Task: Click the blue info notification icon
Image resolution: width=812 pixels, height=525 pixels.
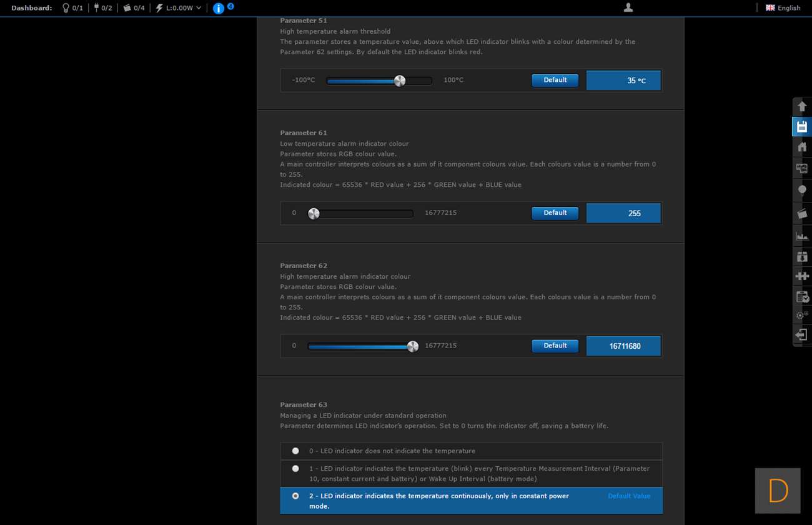Action: tap(218, 9)
